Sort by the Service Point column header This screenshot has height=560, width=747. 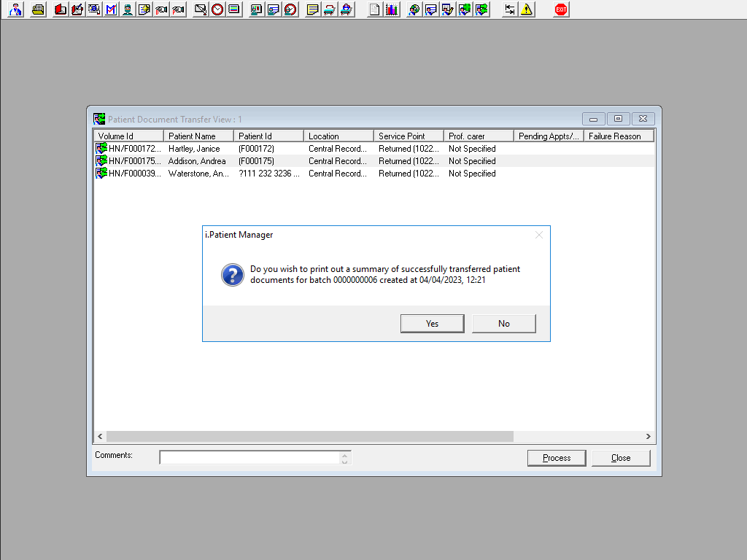coord(409,136)
